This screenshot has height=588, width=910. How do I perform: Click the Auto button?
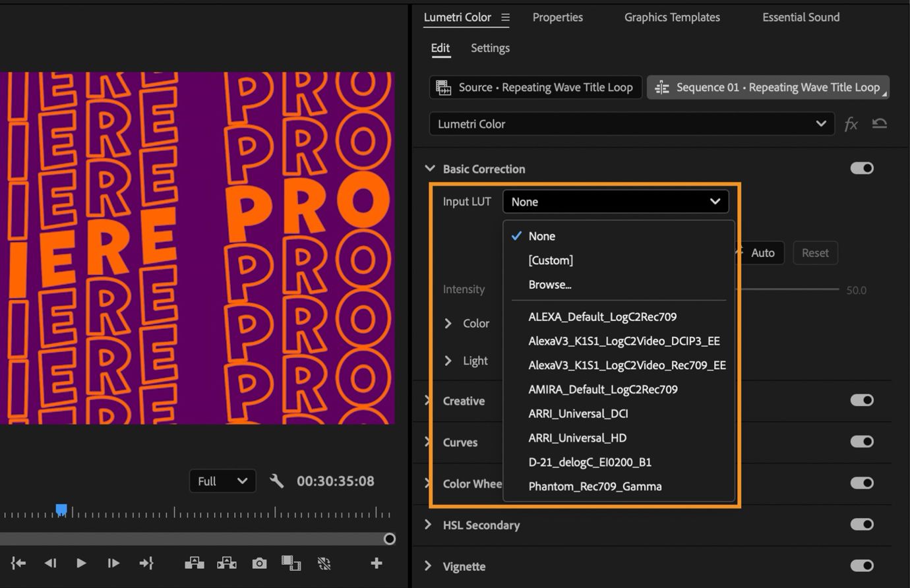coord(762,252)
